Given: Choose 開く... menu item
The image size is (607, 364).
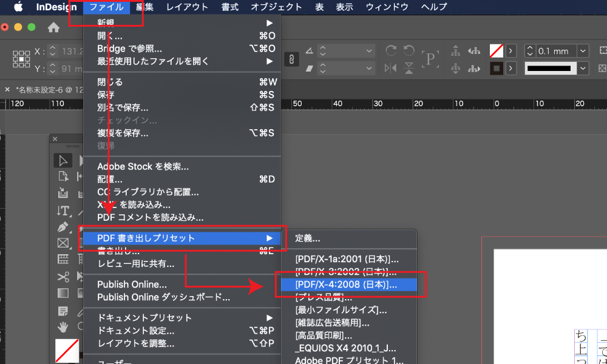Looking at the screenshot, I should coord(182,36).
